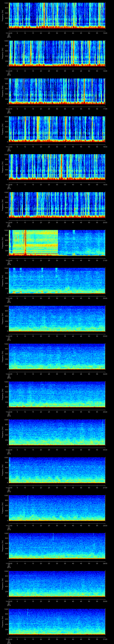Image resolution: width=114 pixels, height=644 pixels.
Task: Click the 16:00 end time label
Action: click(105, 71)
